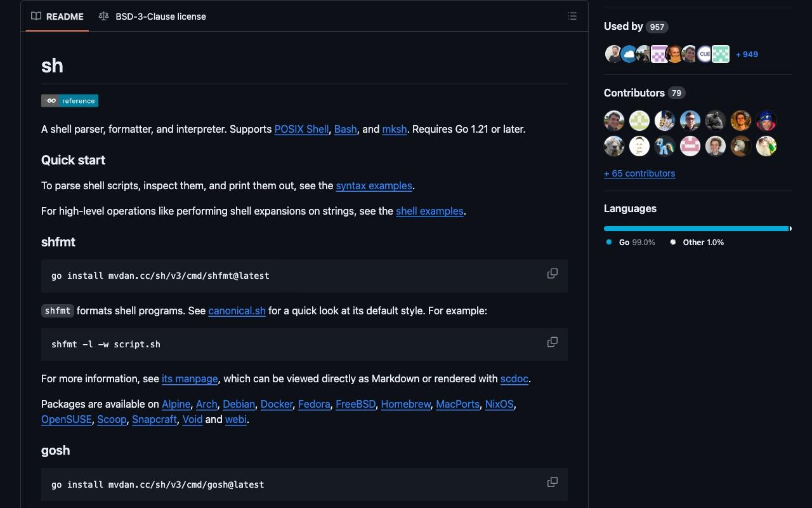Open the Alpine package link
This screenshot has width=812, height=508.
click(176, 404)
